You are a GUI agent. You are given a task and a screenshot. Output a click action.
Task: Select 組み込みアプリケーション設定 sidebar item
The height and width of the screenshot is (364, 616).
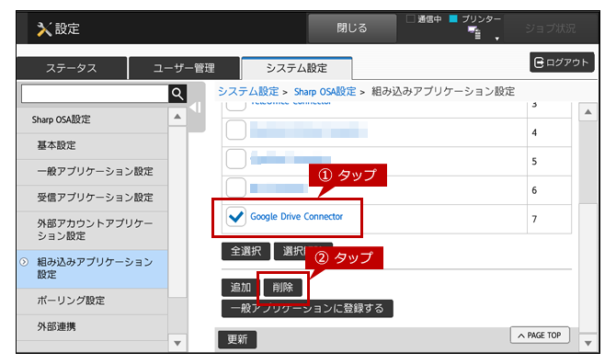(x=93, y=268)
